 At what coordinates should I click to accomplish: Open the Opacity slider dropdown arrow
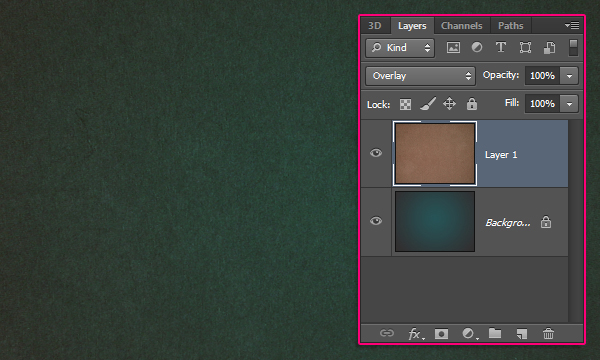pos(569,76)
